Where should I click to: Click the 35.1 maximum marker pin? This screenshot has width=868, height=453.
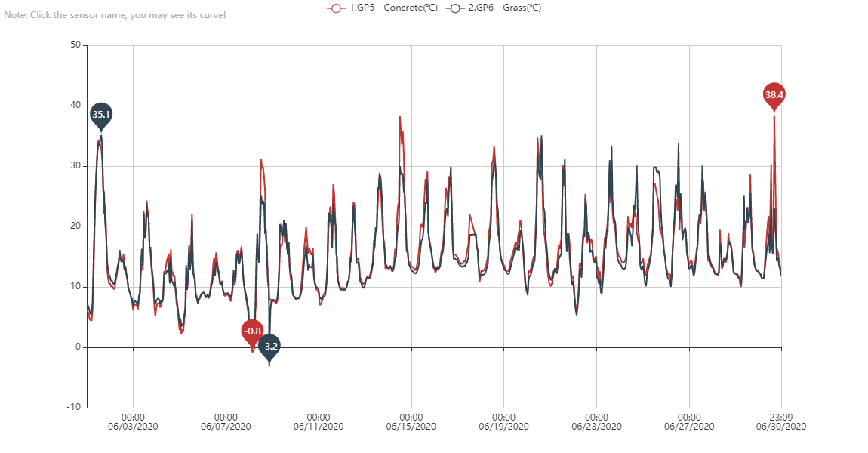click(101, 115)
